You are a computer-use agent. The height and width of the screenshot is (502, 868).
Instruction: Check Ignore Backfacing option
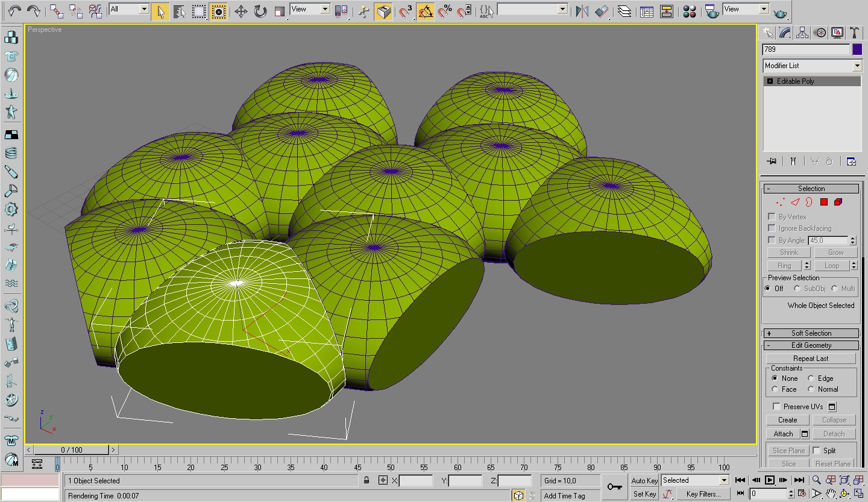(x=772, y=228)
